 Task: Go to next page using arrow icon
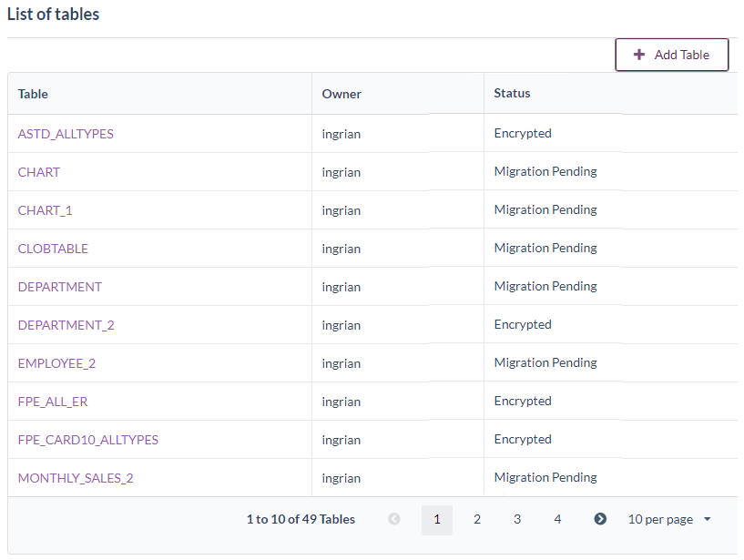click(x=600, y=519)
